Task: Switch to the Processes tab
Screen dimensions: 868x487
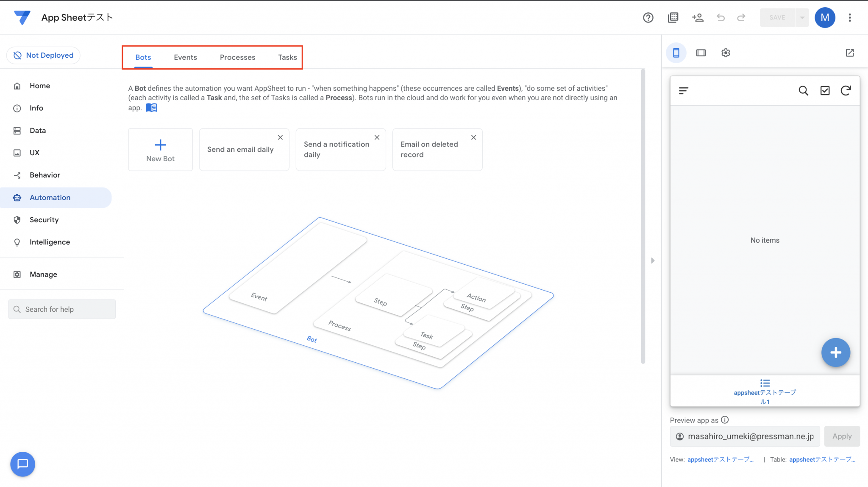Action: click(x=237, y=57)
